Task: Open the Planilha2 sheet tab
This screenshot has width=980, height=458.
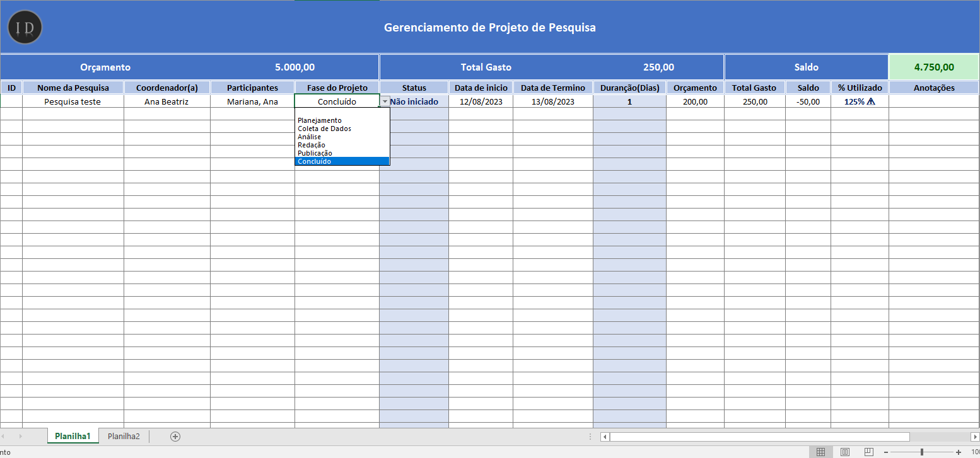Action: (x=124, y=436)
